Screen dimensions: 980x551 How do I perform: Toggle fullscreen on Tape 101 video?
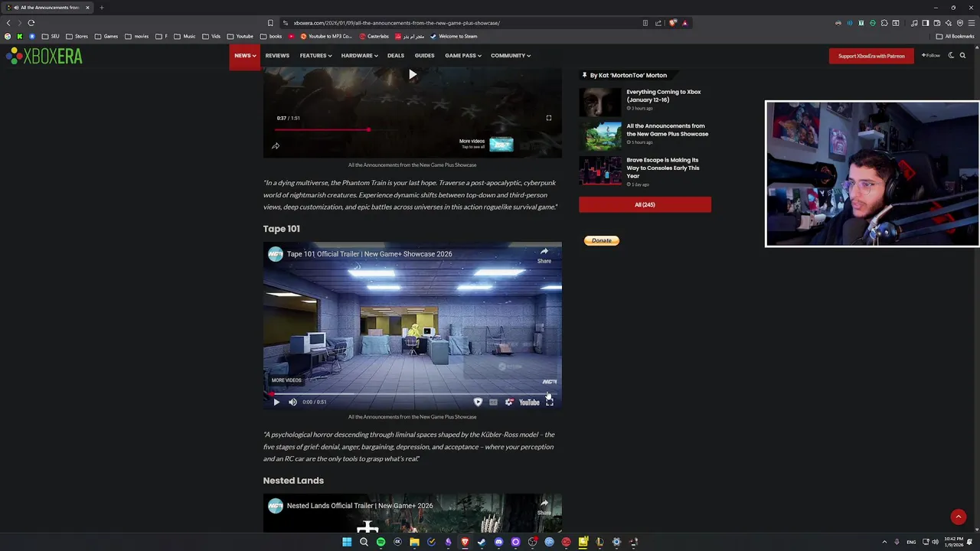(549, 402)
